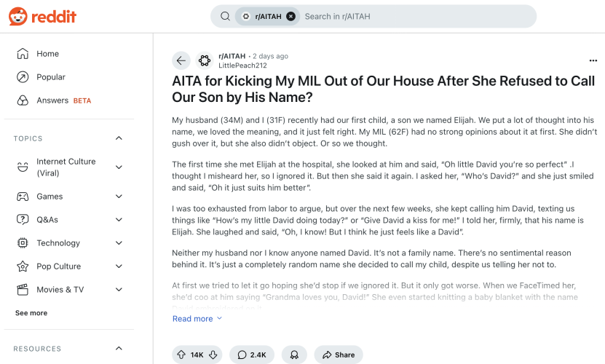
Task: Expand the post with Read more
Action: [x=197, y=318]
